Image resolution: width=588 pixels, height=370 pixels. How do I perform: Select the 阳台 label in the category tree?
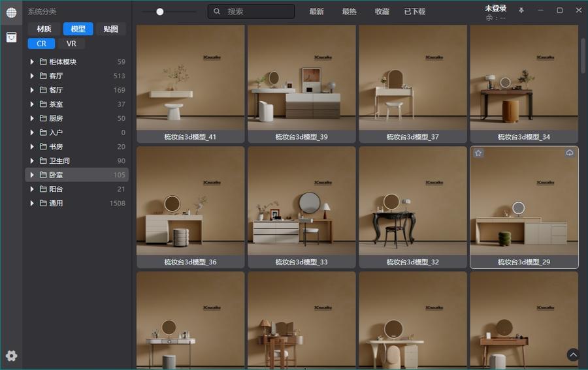pyautogui.click(x=56, y=189)
